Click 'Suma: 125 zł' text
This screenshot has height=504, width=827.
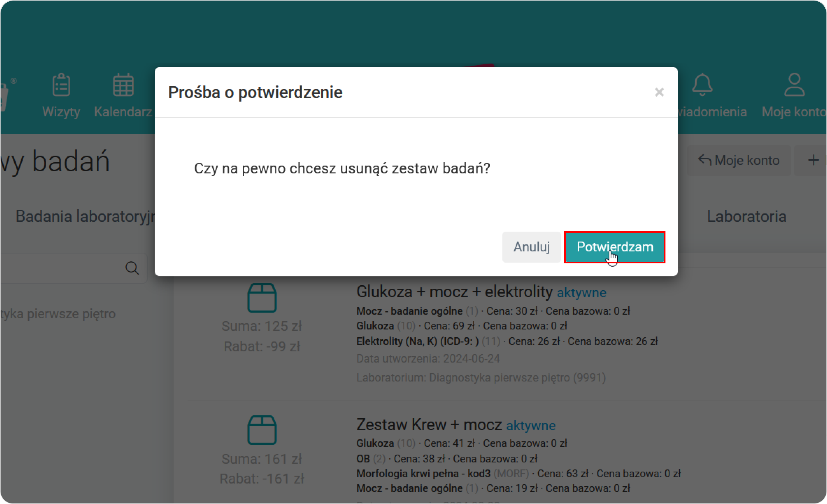[262, 326]
